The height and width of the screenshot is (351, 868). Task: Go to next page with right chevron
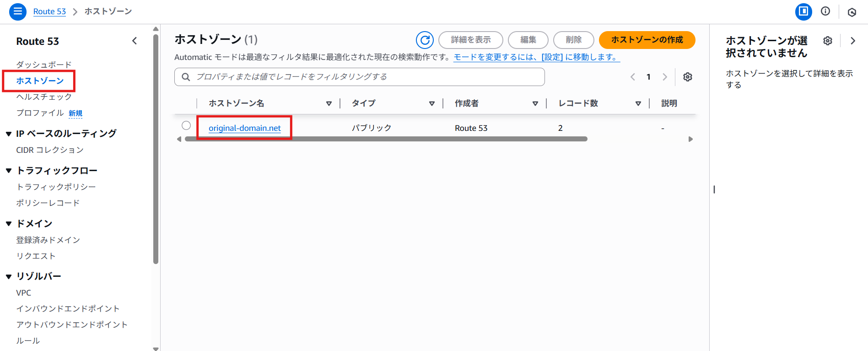click(665, 77)
